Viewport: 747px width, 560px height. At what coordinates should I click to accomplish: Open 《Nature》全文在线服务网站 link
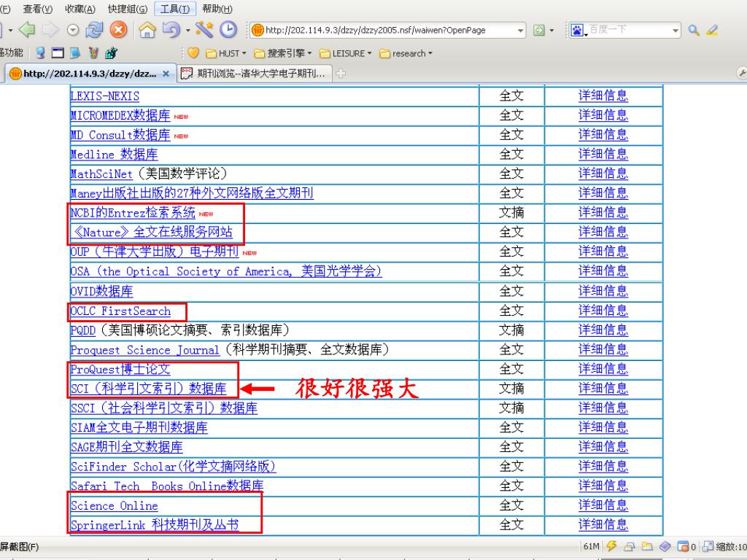(152, 233)
